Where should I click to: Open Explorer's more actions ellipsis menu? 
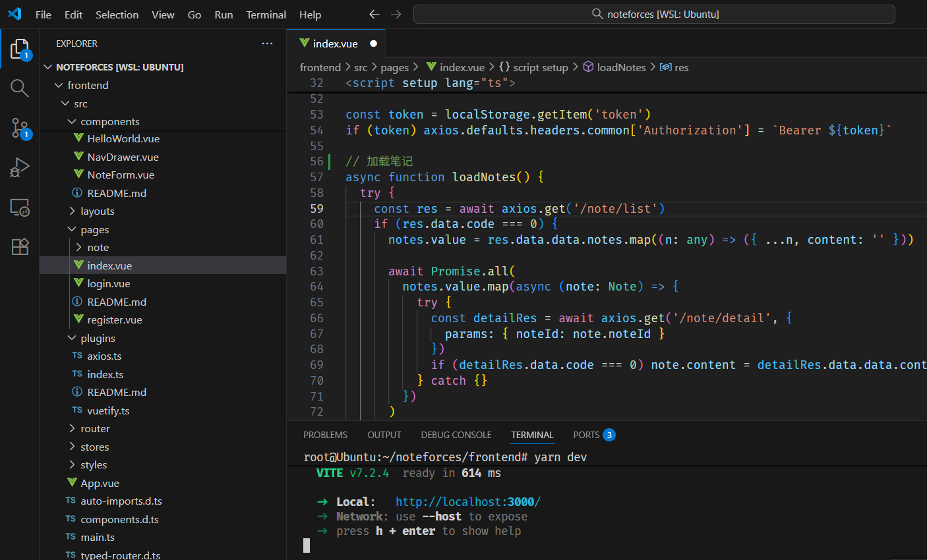coord(267,43)
